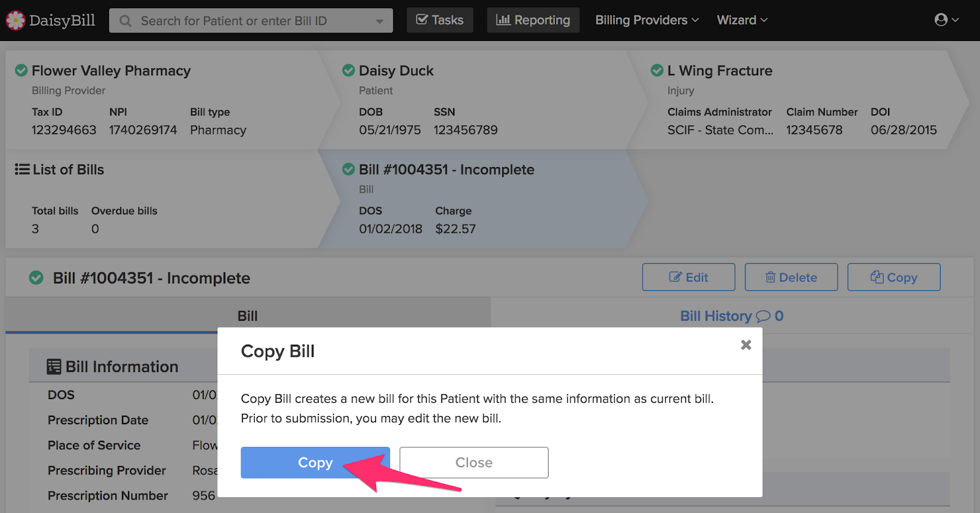Open the L Wing Fracture injury
Viewport: 980px width, 513px height.
click(x=720, y=70)
